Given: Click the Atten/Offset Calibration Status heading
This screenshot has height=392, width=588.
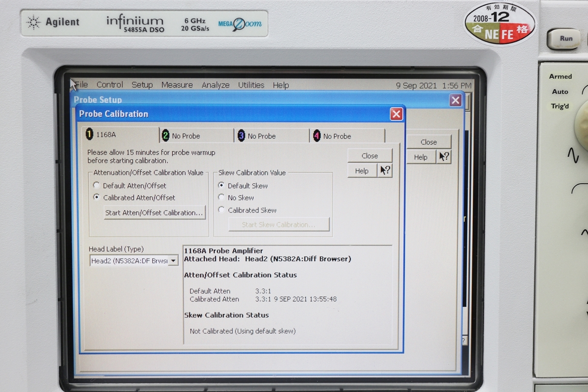Looking at the screenshot, I should 240,275.
